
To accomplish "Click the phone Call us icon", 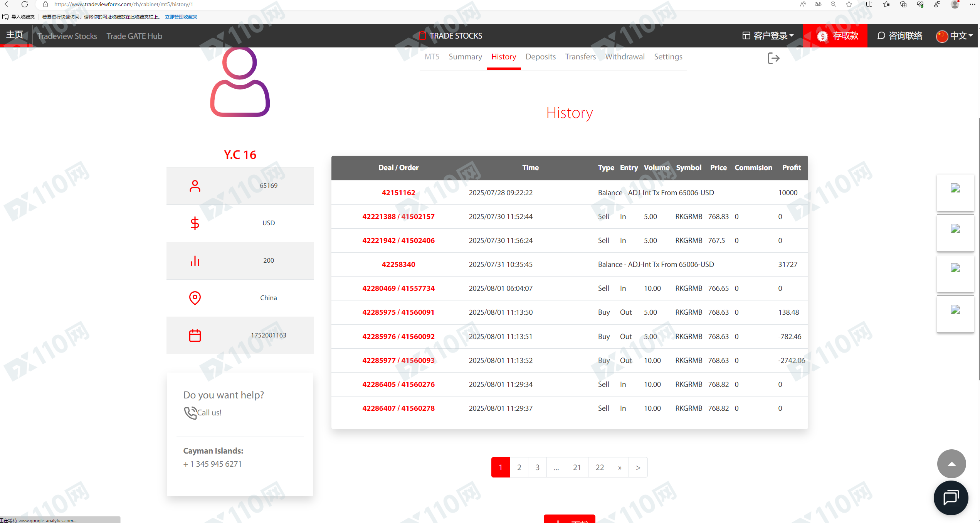I will tap(190, 413).
